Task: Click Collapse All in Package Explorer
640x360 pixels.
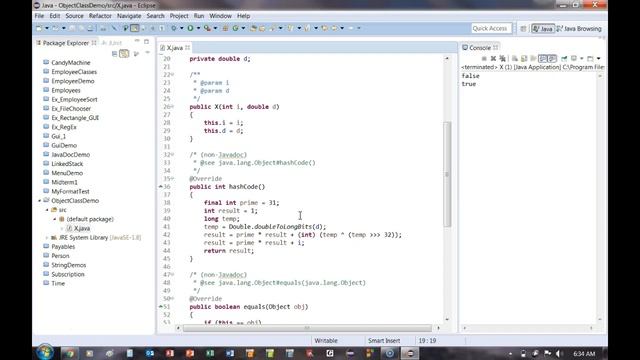Action: (115, 53)
